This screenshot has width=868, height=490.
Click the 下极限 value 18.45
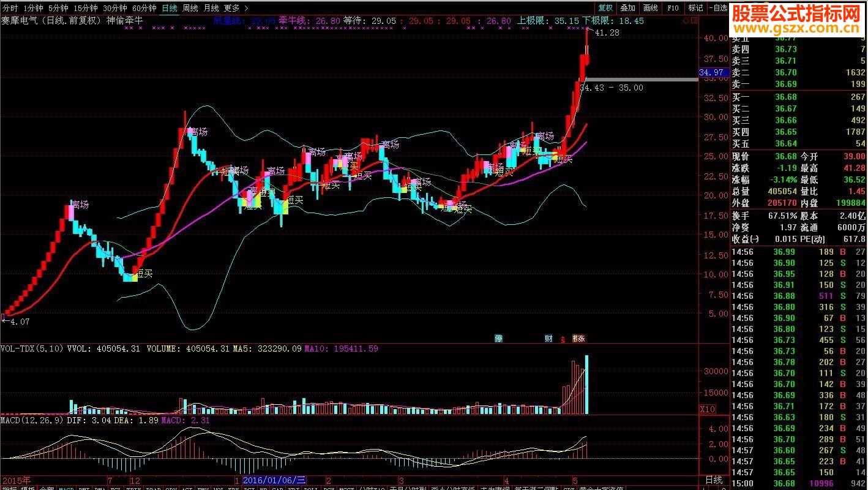(x=632, y=20)
